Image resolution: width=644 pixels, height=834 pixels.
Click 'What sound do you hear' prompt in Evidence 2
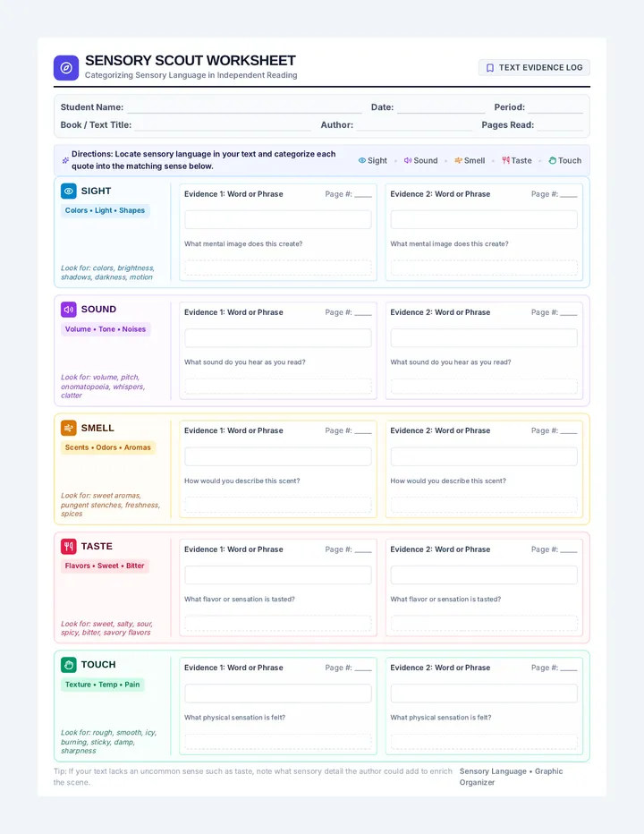(451, 362)
